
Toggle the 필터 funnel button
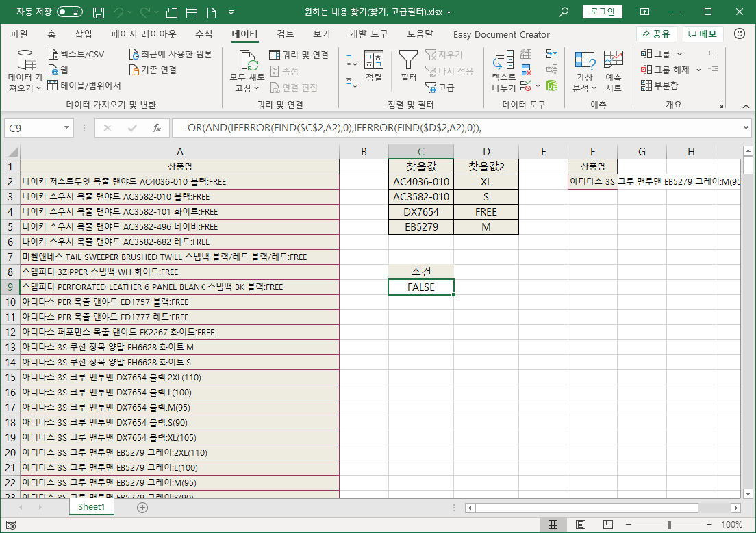(x=408, y=66)
